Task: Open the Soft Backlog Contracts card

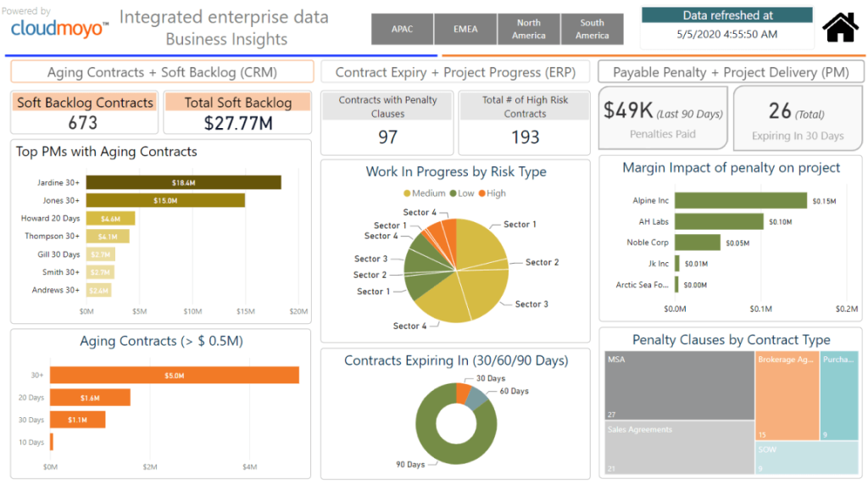Action: coord(84,113)
